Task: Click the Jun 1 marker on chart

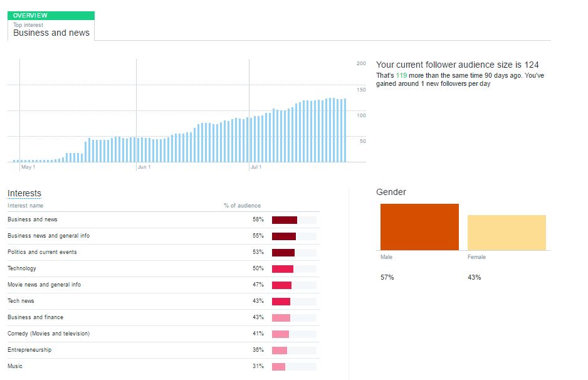Action: pyautogui.click(x=144, y=167)
